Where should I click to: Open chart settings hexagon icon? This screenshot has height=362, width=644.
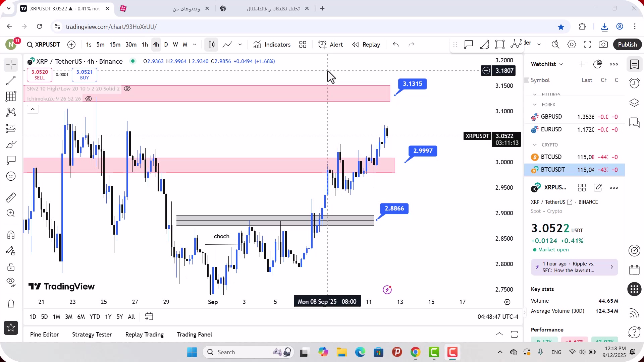pyautogui.click(x=572, y=45)
